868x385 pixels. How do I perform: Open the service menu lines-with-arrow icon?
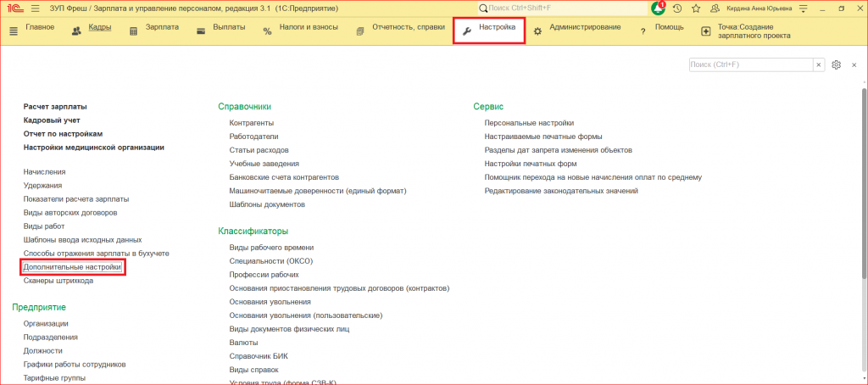804,8
